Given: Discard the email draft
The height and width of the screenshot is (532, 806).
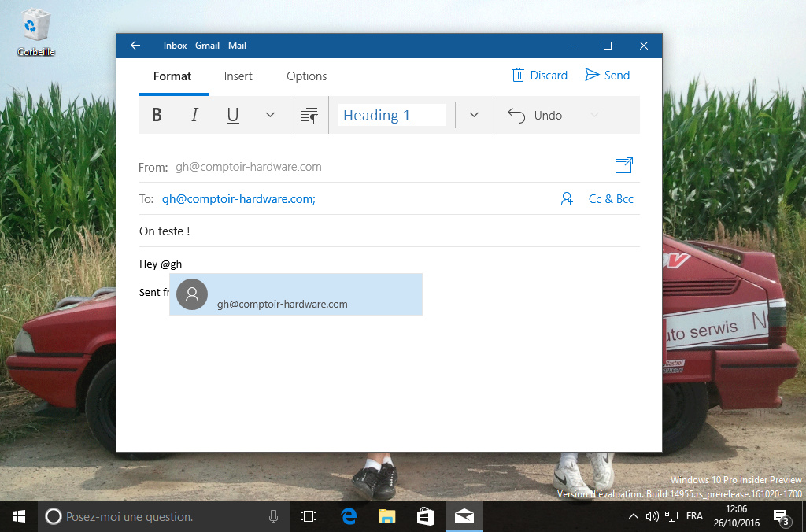Looking at the screenshot, I should 540,76.
